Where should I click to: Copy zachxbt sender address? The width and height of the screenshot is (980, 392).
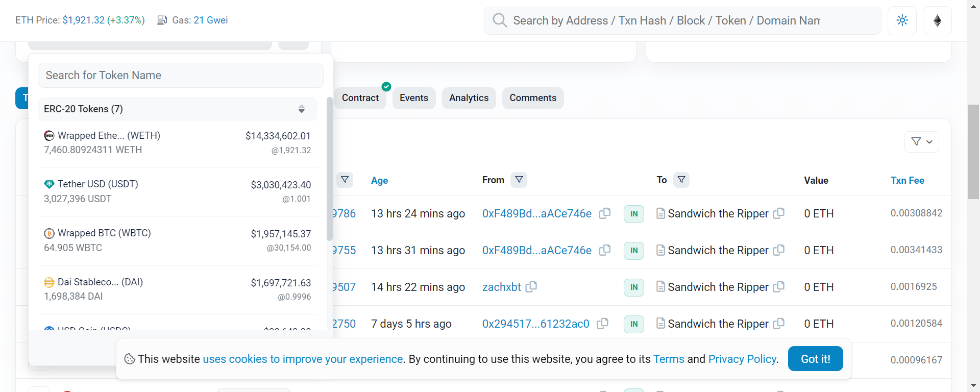[531, 287]
